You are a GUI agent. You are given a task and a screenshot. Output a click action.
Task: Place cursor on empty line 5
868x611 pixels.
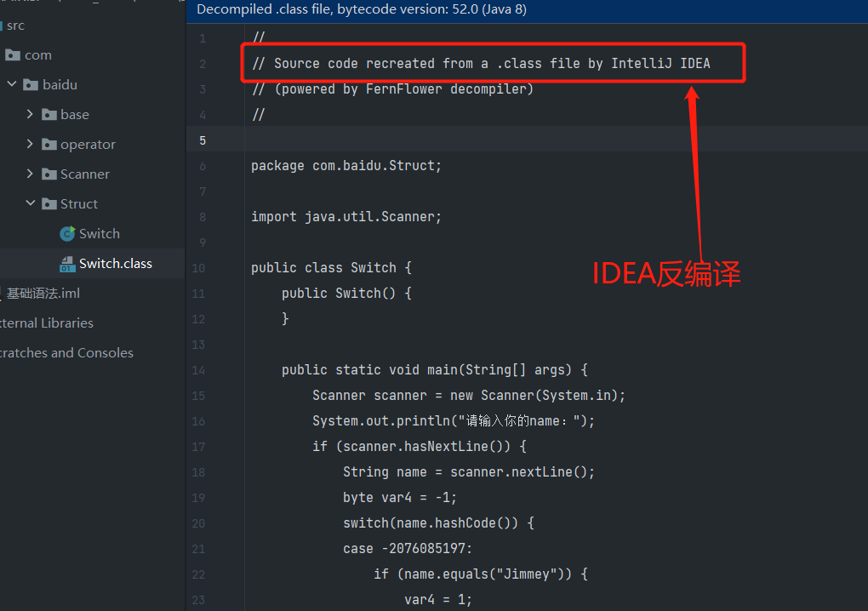(x=556, y=140)
